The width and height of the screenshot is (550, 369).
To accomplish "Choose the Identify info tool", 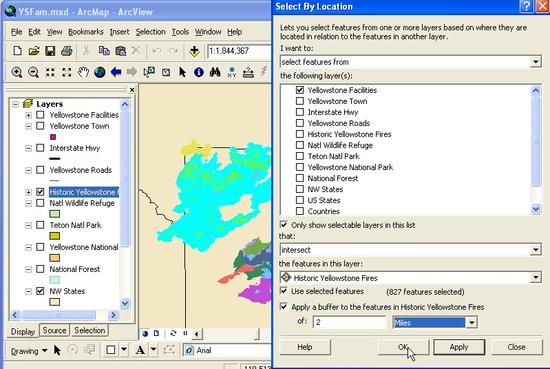I will pyautogui.click(x=199, y=72).
